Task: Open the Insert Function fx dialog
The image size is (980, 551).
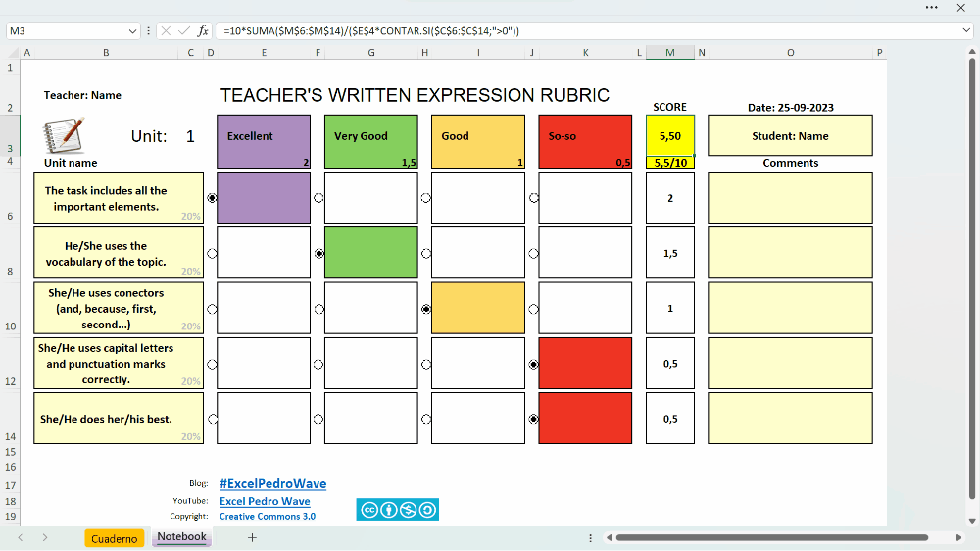Action: coord(203,30)
